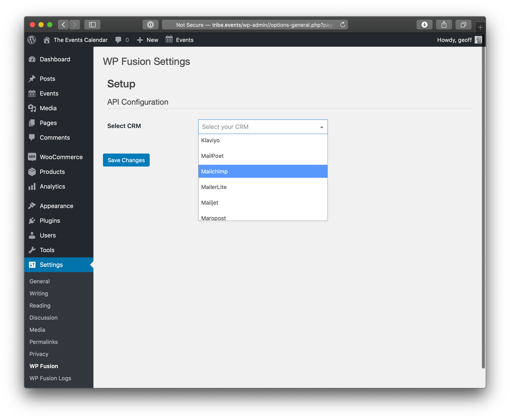The width and height of the screenshot is (510, 420).
Task: Show all tabs overview icon
Action: tap(463, 25)
